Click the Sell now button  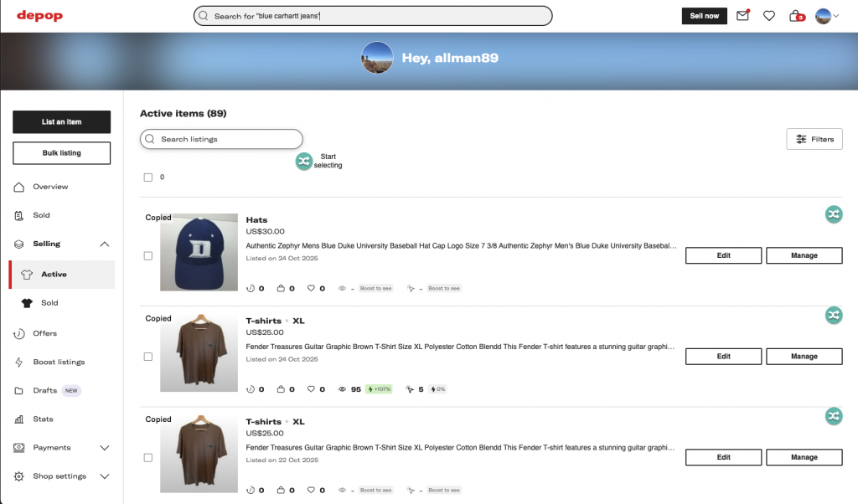point(704,16)
